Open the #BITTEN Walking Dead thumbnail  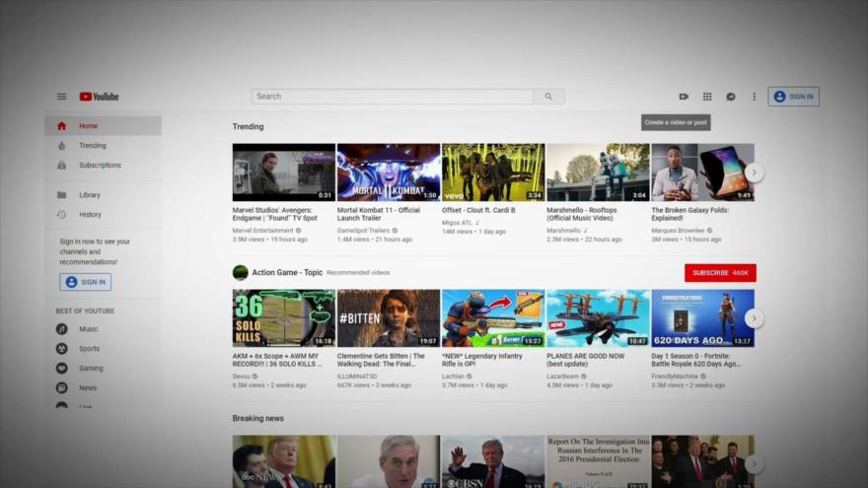[x=389, y=318]
